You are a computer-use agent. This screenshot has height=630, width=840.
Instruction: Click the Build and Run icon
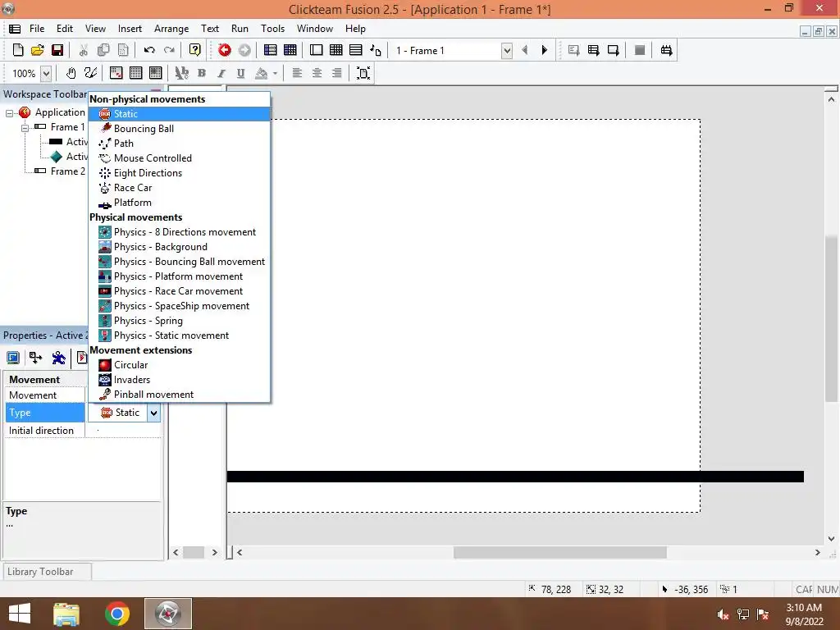[x=666, y=50]
